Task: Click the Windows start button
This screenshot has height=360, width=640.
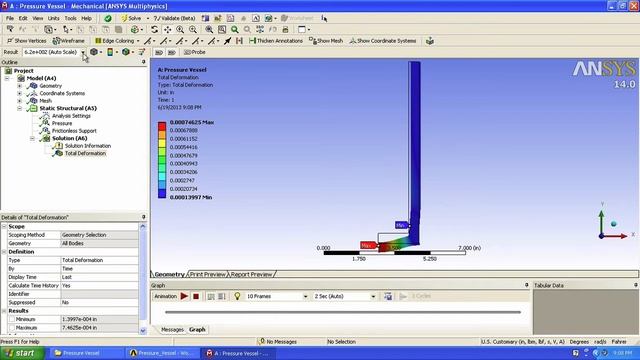Action: pyautogui.click(x=21, y=353)
